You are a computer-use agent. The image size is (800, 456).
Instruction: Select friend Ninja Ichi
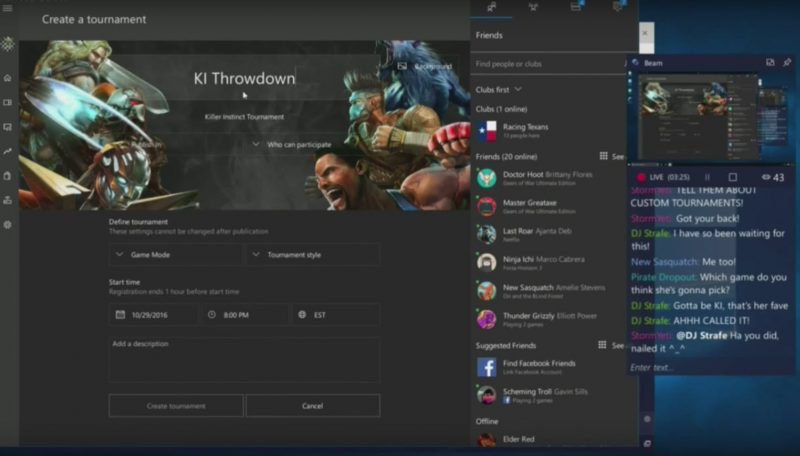[549, 263]
